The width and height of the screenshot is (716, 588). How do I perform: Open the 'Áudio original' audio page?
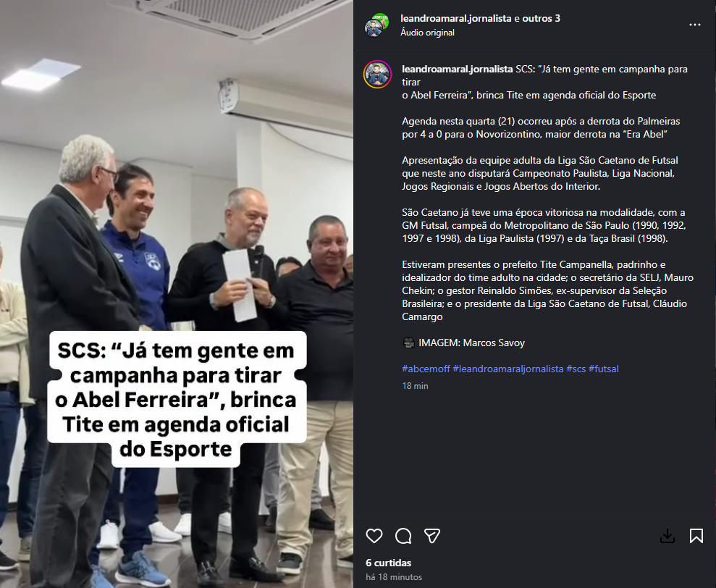[x=427, y=33]
